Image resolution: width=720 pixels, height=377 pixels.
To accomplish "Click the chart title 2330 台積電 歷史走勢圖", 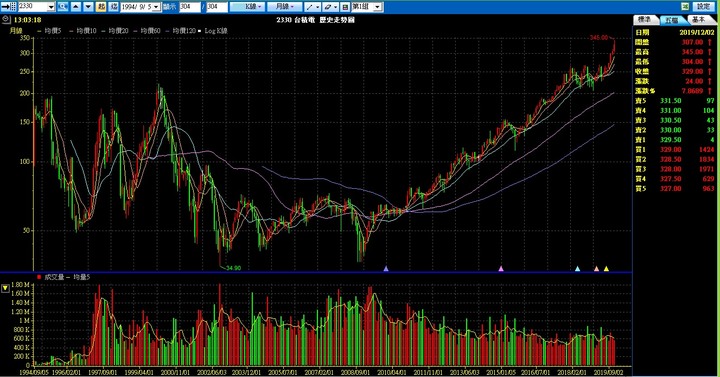I will click(x=315, y=20).
